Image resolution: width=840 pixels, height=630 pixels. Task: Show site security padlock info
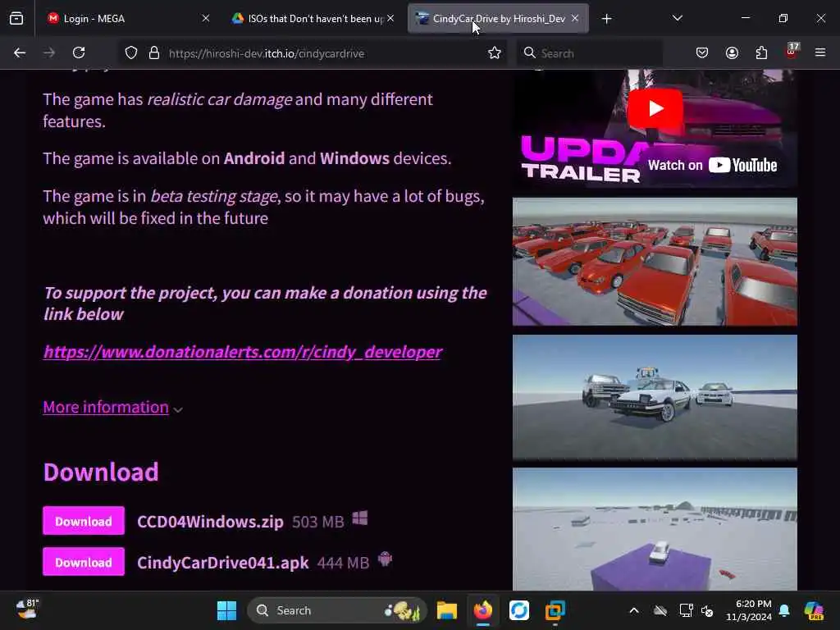pyautogui.click(x=154, y=52)
